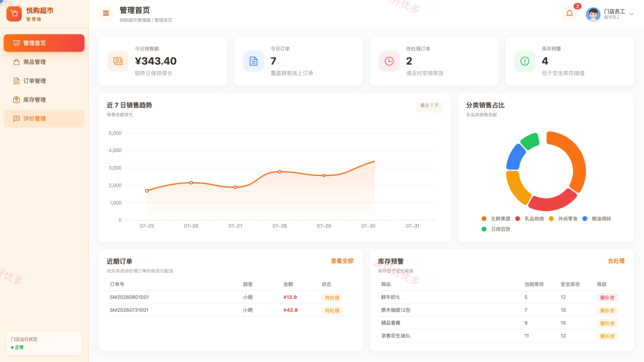Click 需补货 tag for 浓香花生油5L
Screen dimensions: 644x362
click(x=607, y=336)
